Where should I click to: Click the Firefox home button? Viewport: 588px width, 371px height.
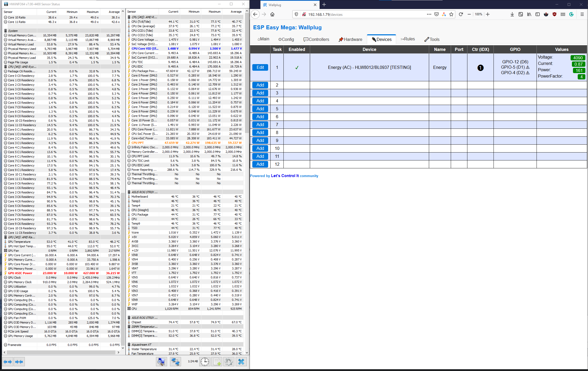(272, 14)
